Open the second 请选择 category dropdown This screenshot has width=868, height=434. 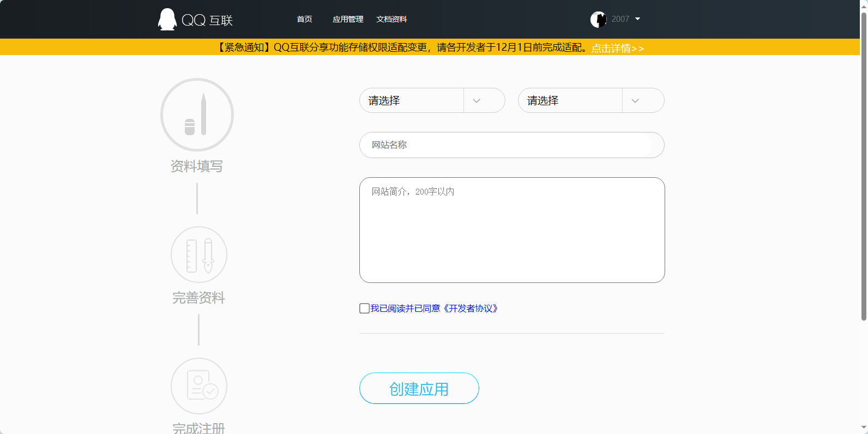point(570,101)
